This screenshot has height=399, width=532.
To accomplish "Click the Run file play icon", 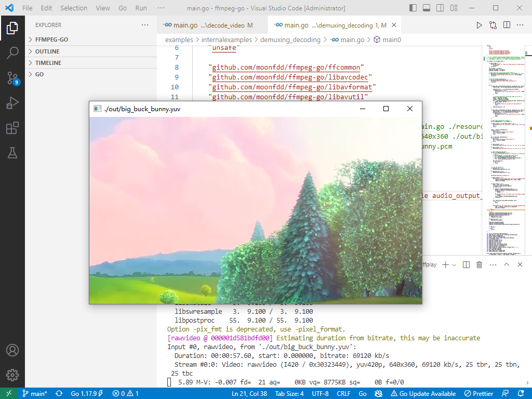I will click(x=479, y=25).
